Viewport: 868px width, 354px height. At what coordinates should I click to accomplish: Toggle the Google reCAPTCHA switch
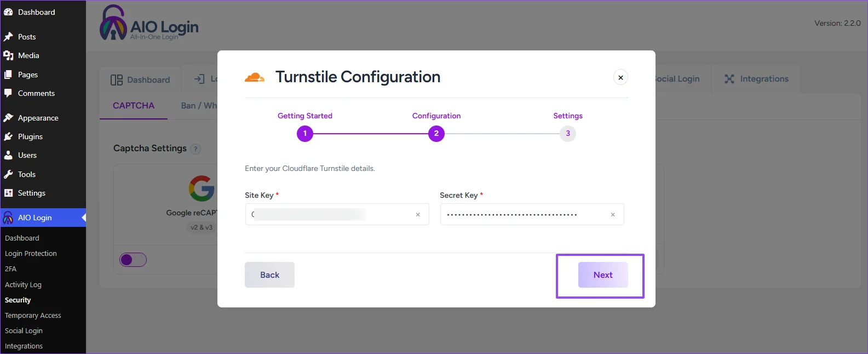point(133,260)
